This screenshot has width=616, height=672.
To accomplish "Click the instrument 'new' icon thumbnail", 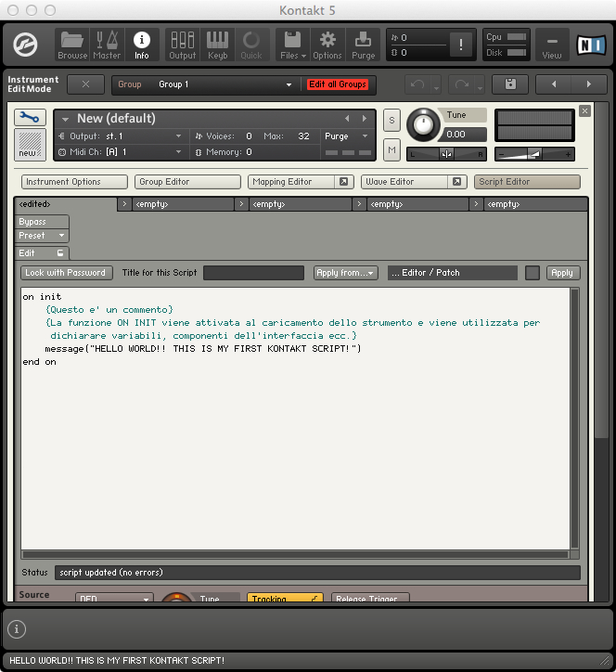I will coord(30,145).
